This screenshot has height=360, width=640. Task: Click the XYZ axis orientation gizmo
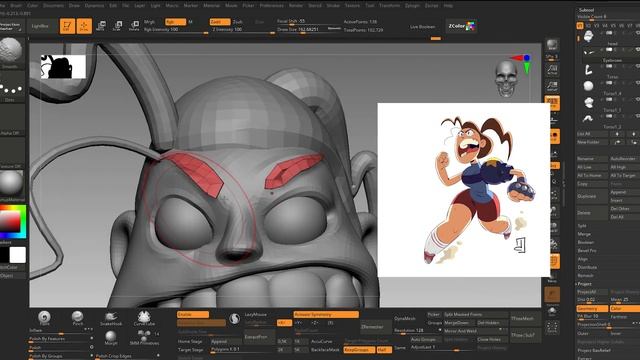[522, 62]
